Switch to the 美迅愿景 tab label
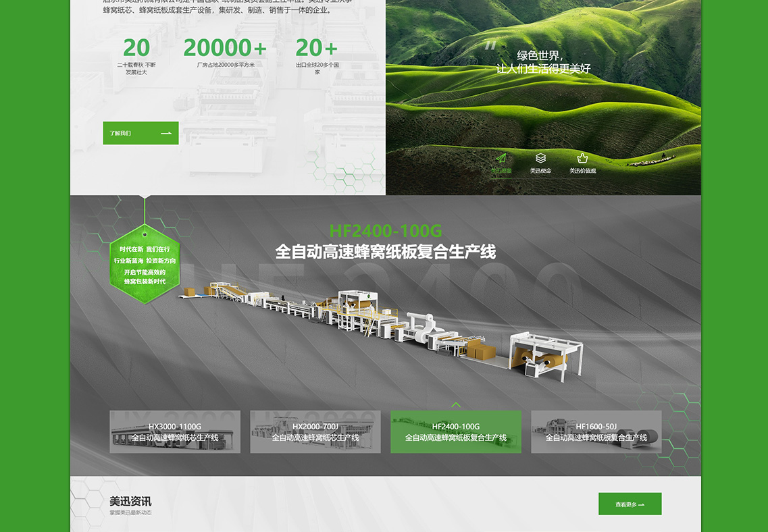This screenshot has width=768, height=532. pyautogui.click(x=501, y=171)
